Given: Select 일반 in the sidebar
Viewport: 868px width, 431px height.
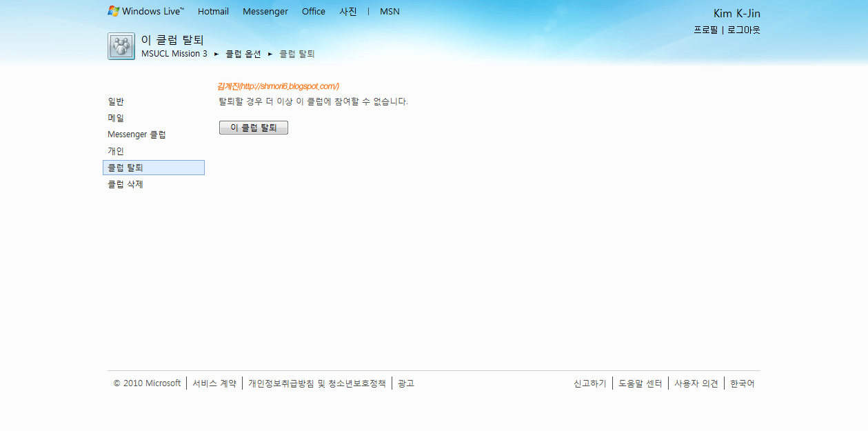Looking at the screenshot, I should pos(116,101).
